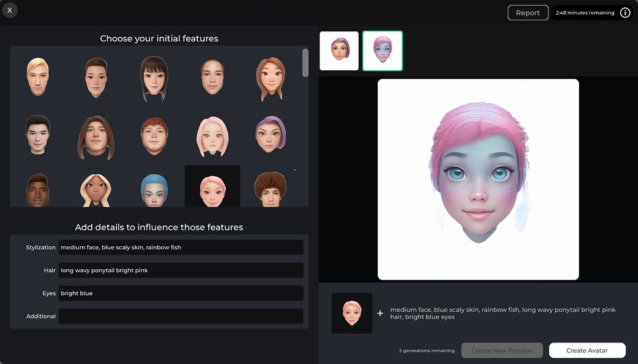Click the empty Additional details field
Viewport: 638px width, 364px height.
coord(181,316)
